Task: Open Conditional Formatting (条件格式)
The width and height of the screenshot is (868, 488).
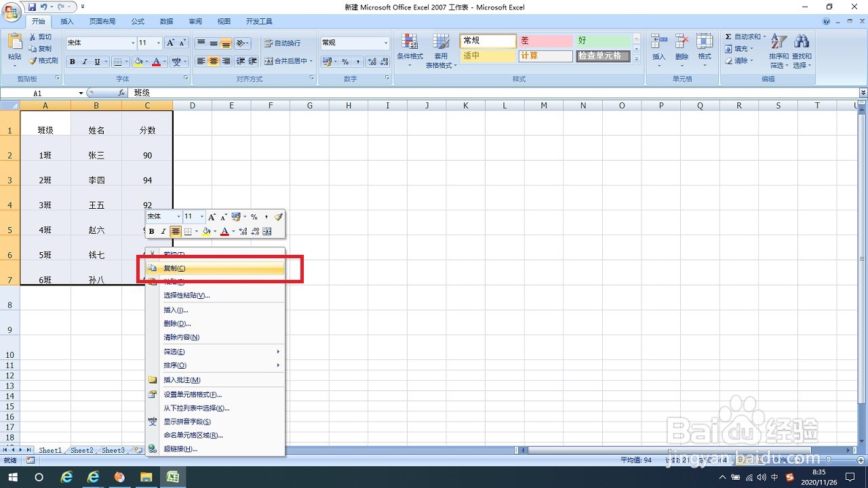Action: [410, 50]
